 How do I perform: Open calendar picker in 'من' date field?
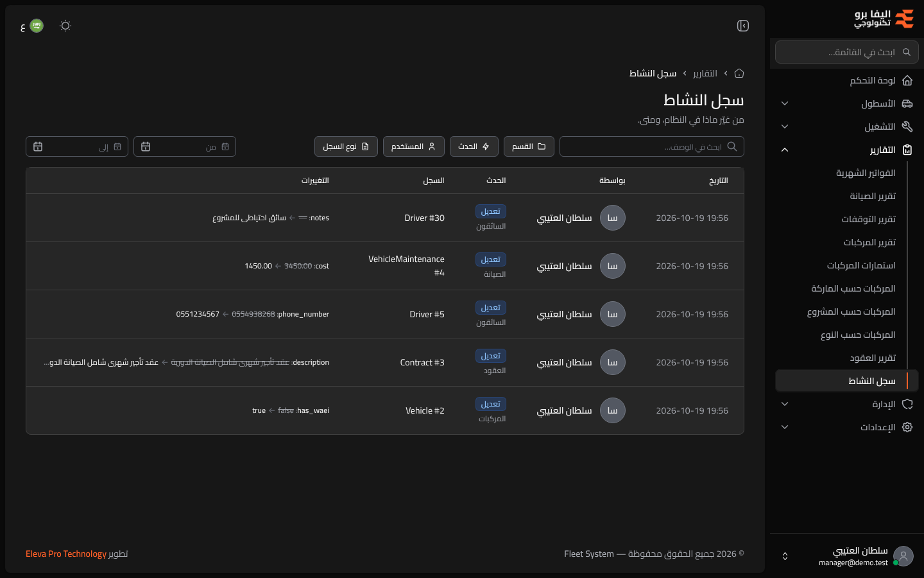pos(146,146)
